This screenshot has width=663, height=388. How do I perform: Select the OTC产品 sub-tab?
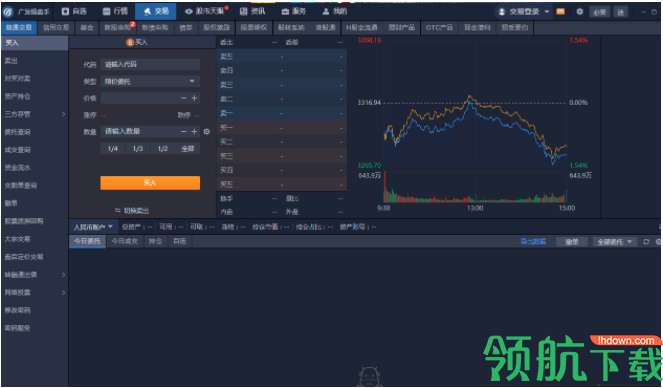coord(439,28)
